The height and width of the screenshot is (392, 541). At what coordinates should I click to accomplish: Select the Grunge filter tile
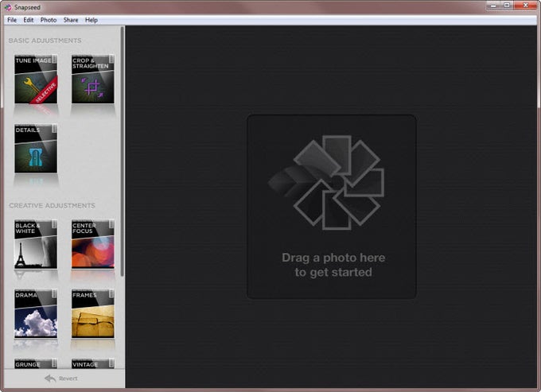pos(36,363)
